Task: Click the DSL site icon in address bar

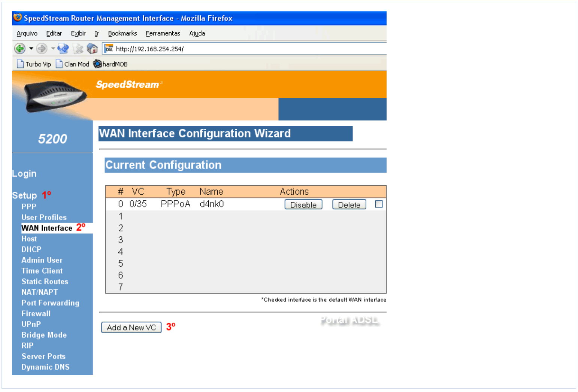Action: coord(109,49)
